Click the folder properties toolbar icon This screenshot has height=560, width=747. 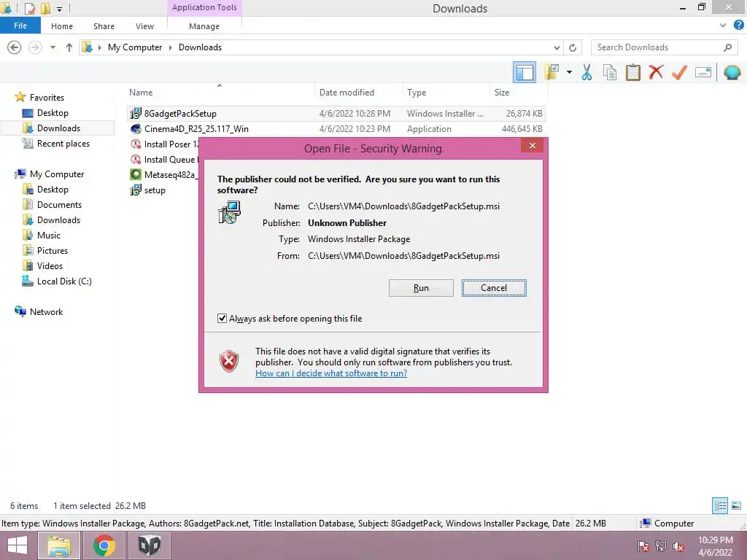tap(551, 72)
